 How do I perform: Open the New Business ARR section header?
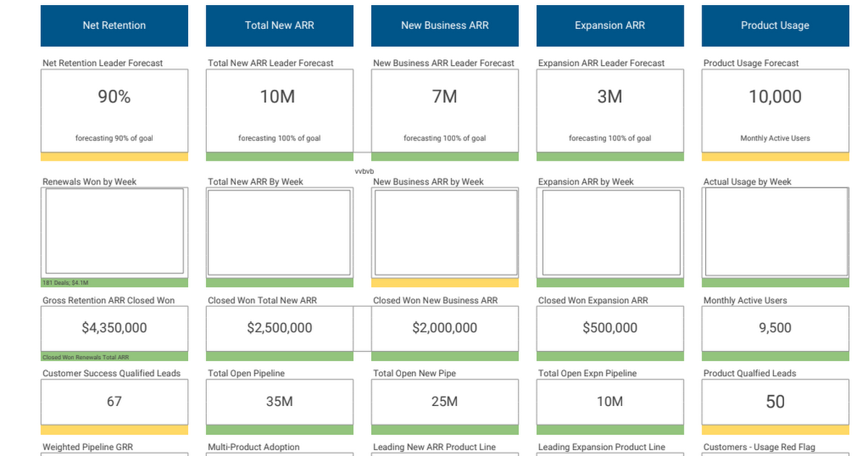coord(444,25)
